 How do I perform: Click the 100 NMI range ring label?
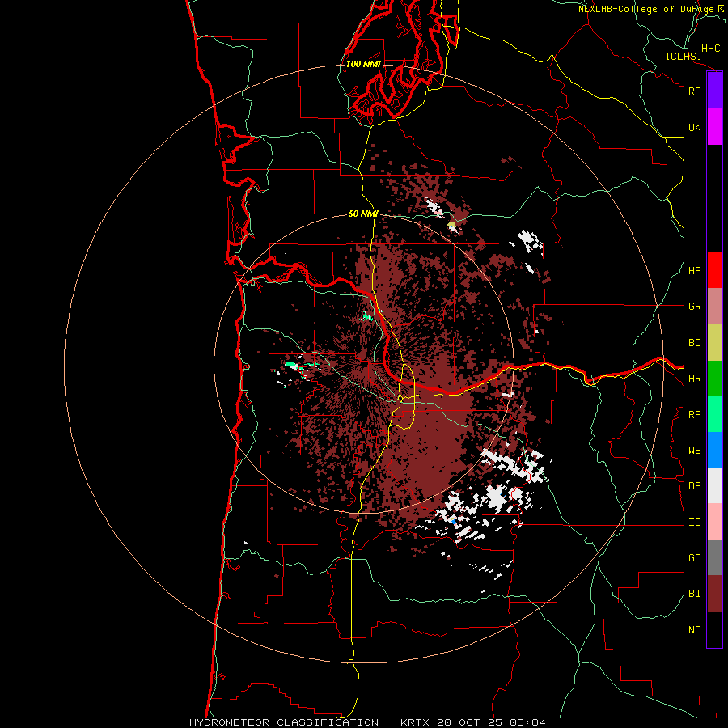[x=363, y=64]
